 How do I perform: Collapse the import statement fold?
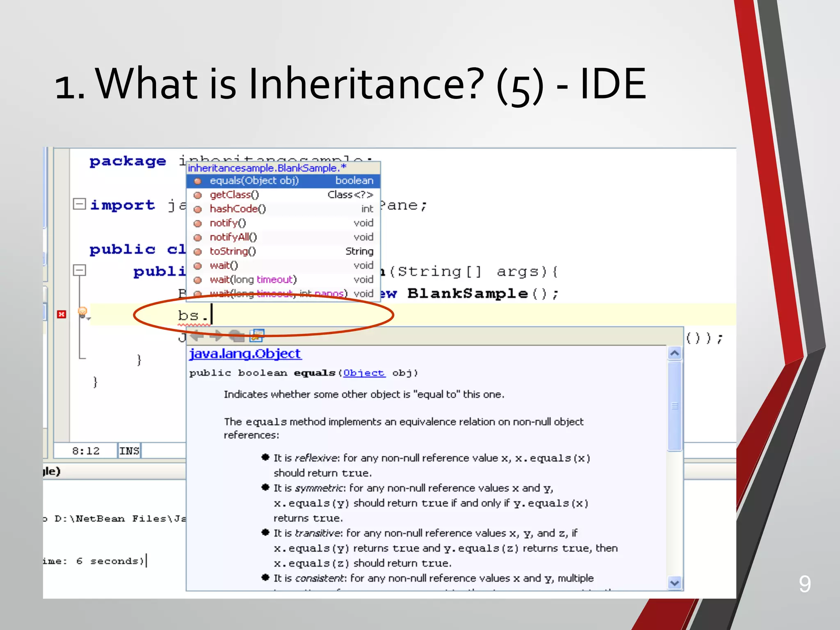click(x=79, y=204)
